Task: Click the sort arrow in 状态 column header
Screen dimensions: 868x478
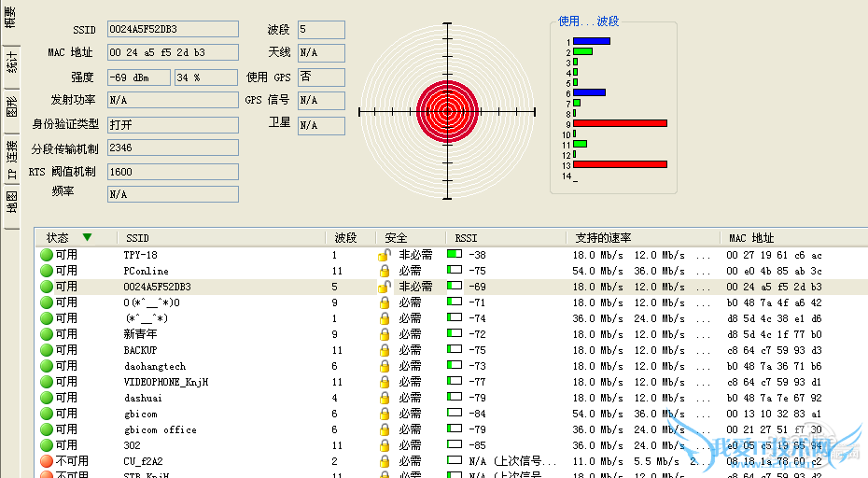Action: coord(88,237)
